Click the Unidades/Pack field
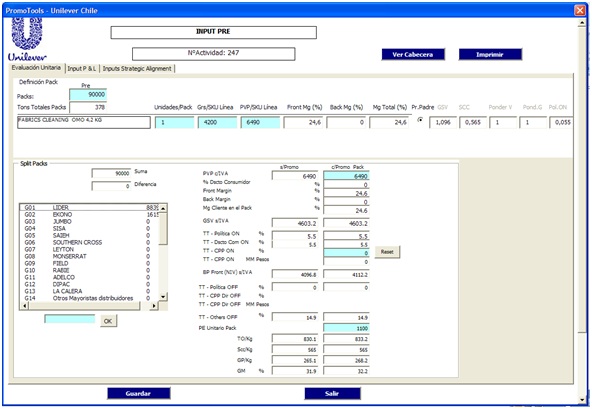 click(174, 122)
